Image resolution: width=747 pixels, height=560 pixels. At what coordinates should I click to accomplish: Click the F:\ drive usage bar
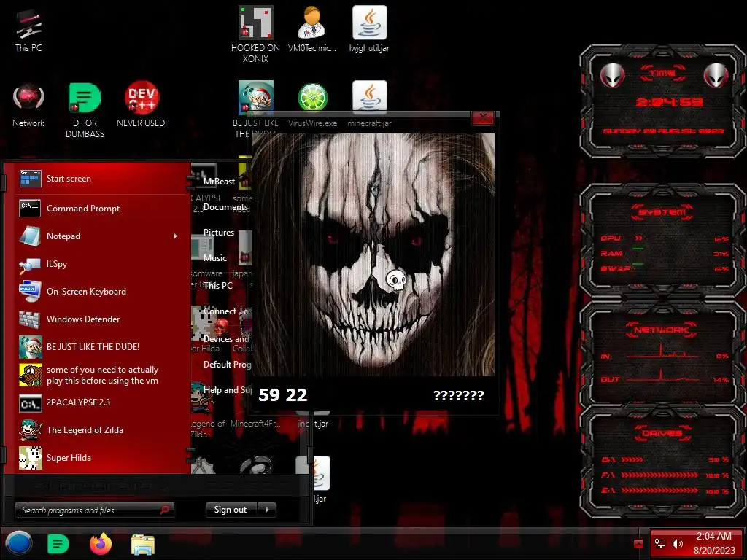pyautogui.click(x=659, y=475)
